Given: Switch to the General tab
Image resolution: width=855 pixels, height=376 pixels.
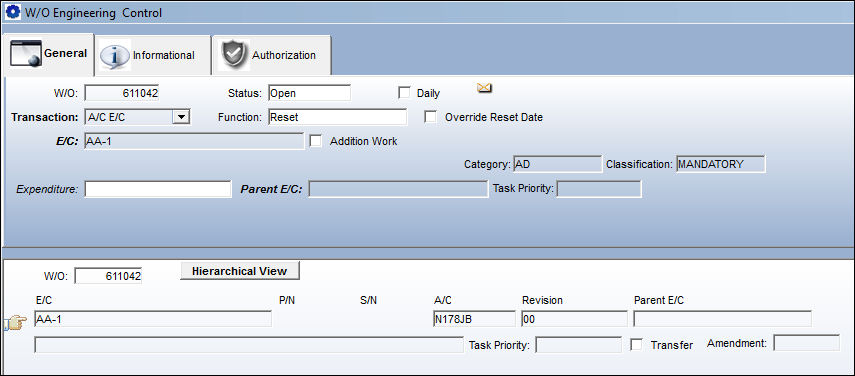Looking at the screenshot, I should tap(49, 54).
